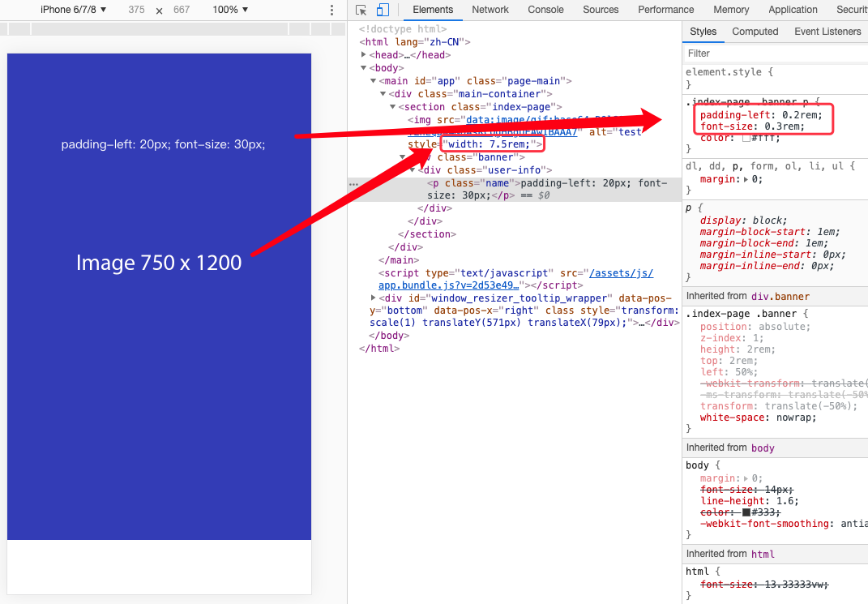This screenshot has height=604, width=868.
Task: Click display: block property in p rule
Action: [743, 221]
